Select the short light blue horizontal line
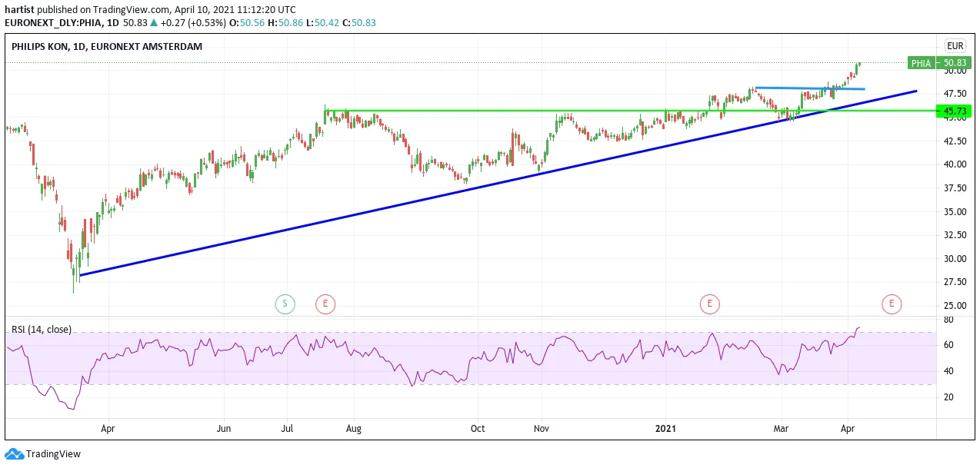Image resolution: width=980 pixels, height=468 pixels. click(810, 88)
